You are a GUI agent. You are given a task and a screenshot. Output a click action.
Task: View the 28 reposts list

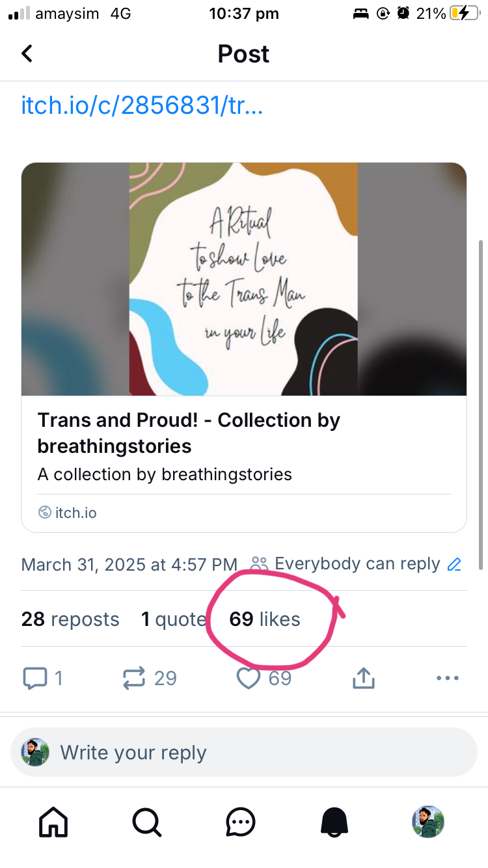(70, 619)
